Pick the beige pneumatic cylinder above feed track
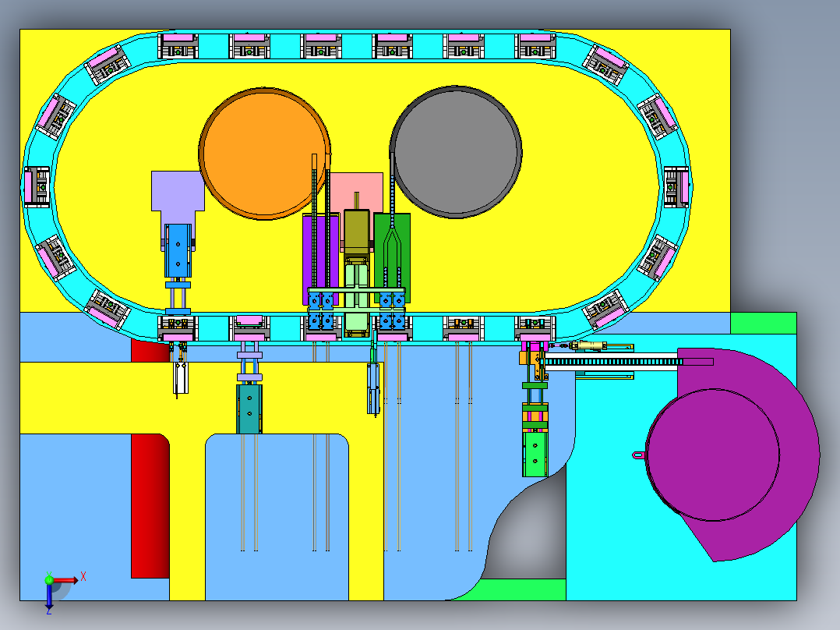 coord(588,346)
